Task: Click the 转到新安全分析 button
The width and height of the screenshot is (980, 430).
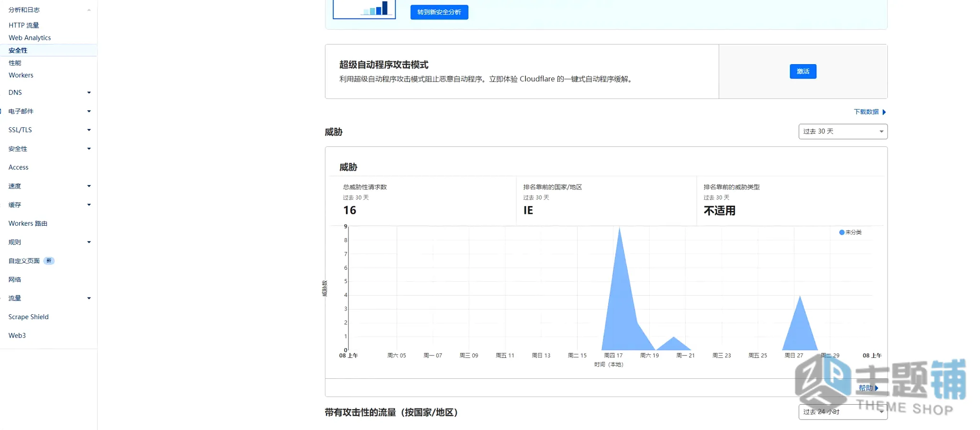Action: pyautogui.click(x=439, y=12)
